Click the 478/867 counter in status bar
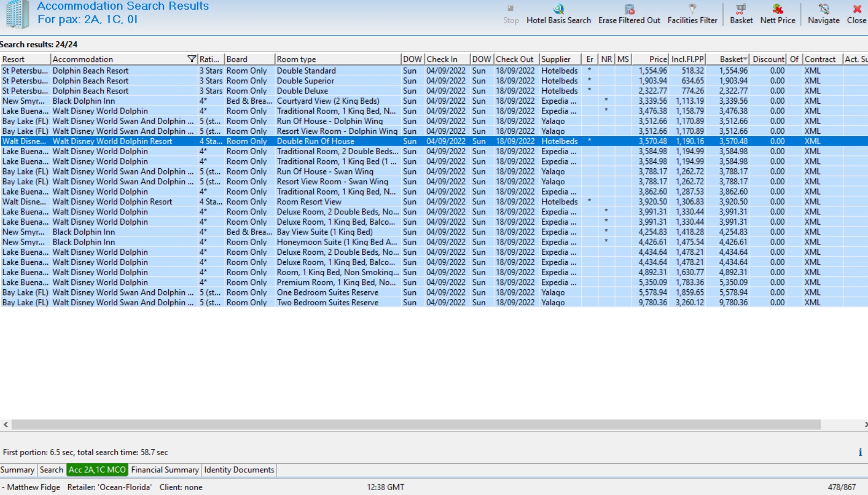This screenshot has height=495, width=868. [x=842, y=487]
